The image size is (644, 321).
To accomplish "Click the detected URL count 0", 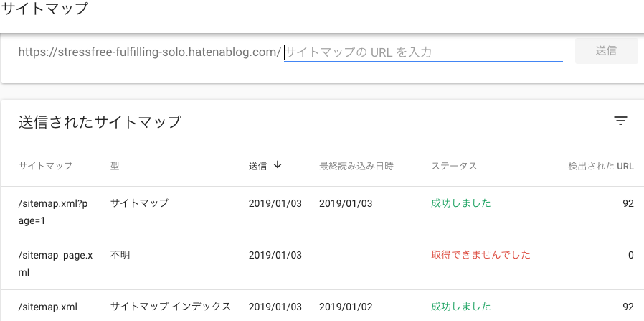I will (x=631, y=255).
